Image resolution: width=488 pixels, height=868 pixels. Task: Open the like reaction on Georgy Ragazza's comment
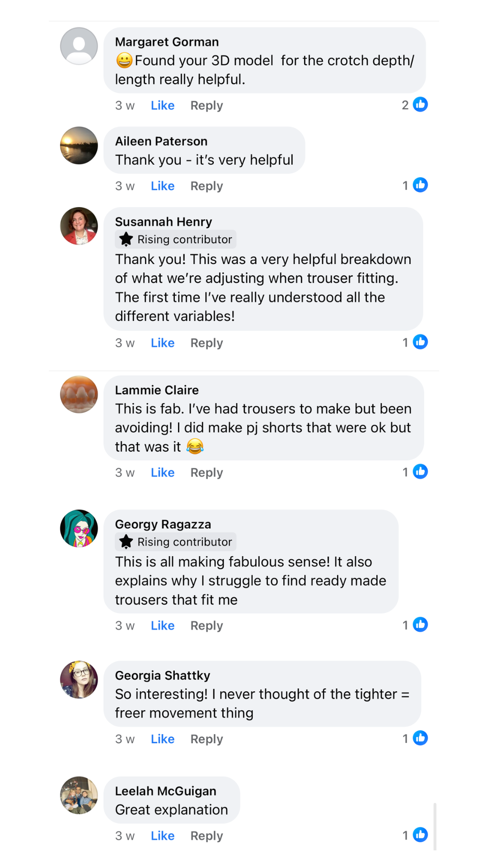pos(420,624)
